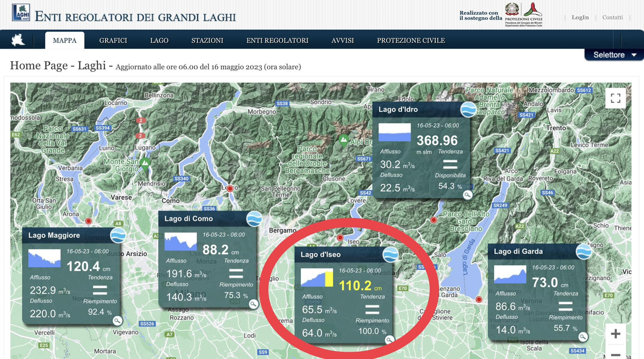Open Lago d'Idro magnifier details
644x359 pixels.
pos(467,194)
